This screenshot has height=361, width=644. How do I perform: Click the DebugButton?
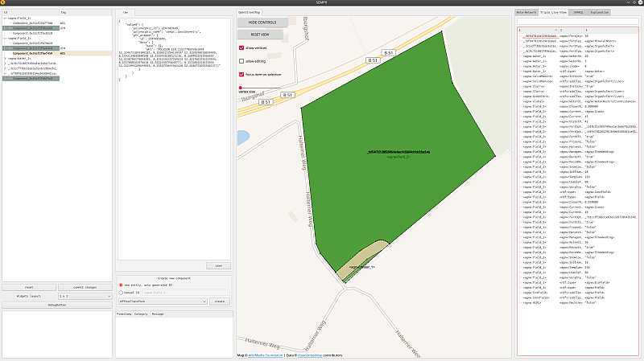tap(57, 305)
